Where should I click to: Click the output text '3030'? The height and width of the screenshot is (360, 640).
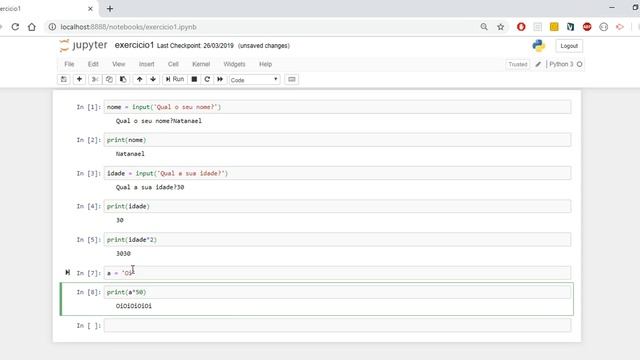(x=123, y=253)
